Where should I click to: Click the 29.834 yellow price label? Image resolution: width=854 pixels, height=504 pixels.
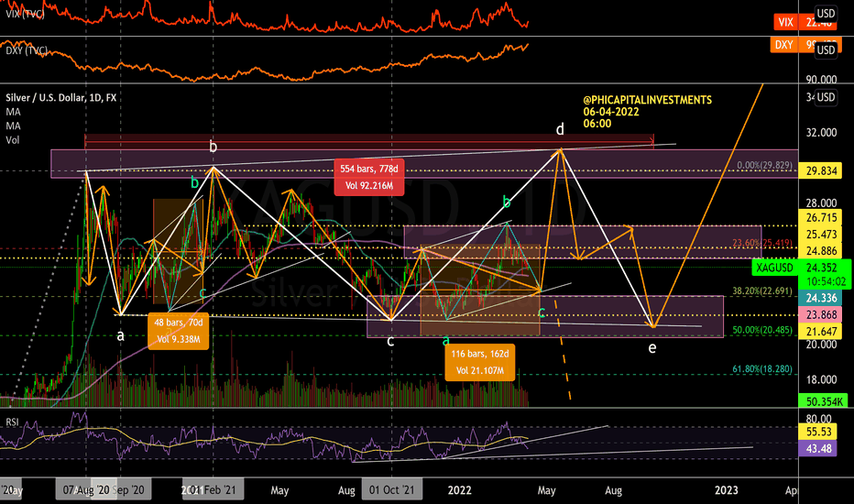[820, 171]
